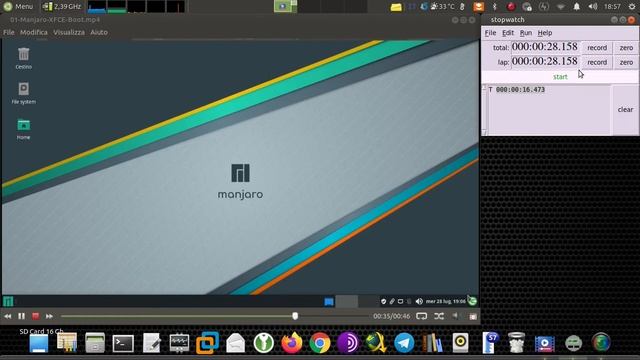Open the system settings gear in top panel
The width and height of the screenshot is (640, 360).
tap(632, 7)
